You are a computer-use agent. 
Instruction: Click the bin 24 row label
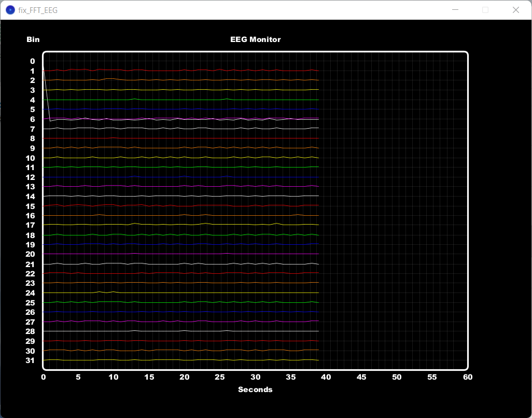pyautogui.click(x=30, y=292)
